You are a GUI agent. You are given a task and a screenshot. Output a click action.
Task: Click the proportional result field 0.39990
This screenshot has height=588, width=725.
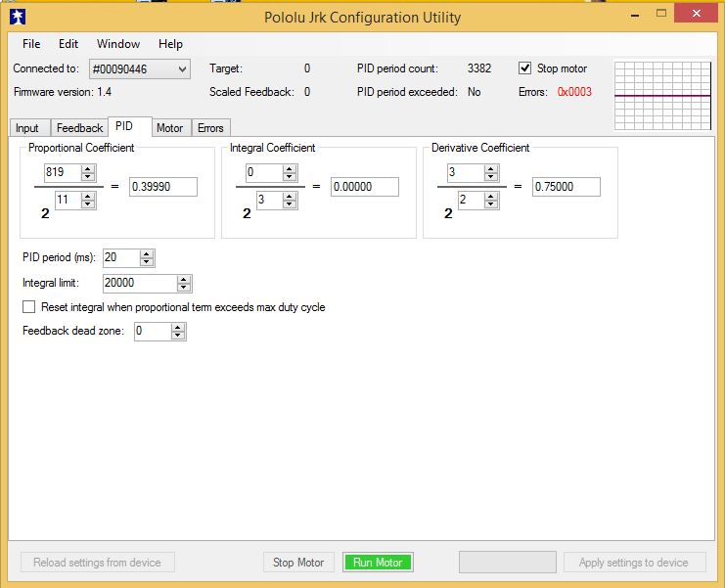(163, 187)
